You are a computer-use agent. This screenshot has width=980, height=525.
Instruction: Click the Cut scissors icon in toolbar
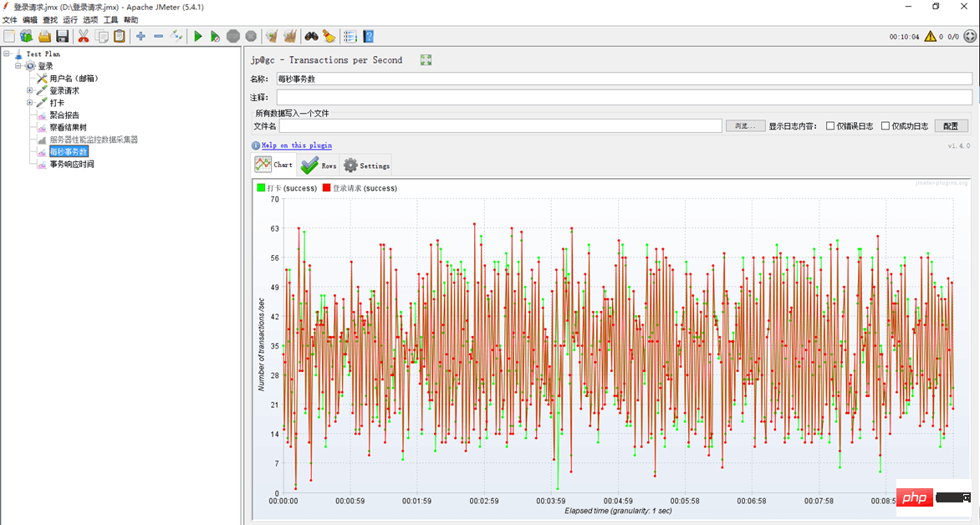pyautogui.click(x=84, y=36)
